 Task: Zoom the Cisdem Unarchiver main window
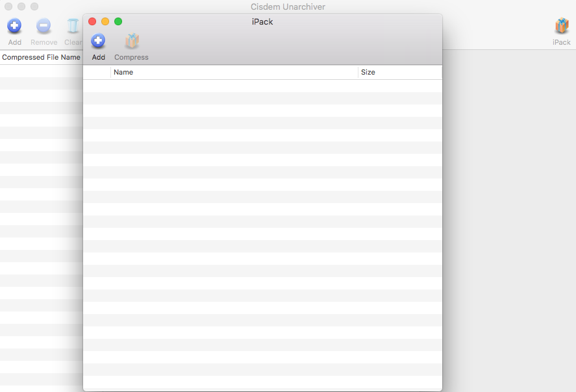tap(34, 6)
